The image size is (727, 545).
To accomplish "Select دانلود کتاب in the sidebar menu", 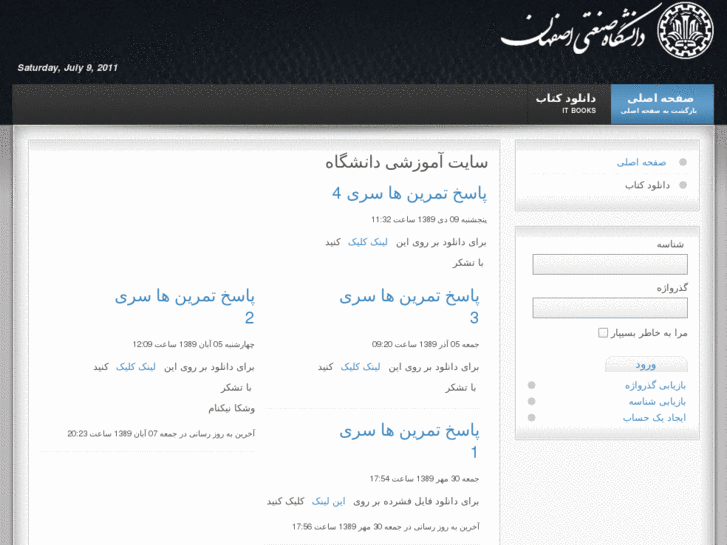I will 647,185.
